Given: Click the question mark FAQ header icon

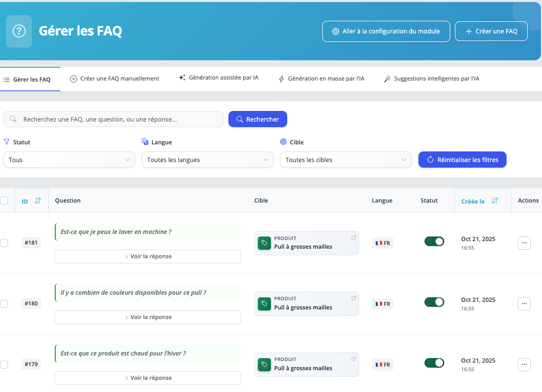Looking at the screenshot, I should [19, 31].
